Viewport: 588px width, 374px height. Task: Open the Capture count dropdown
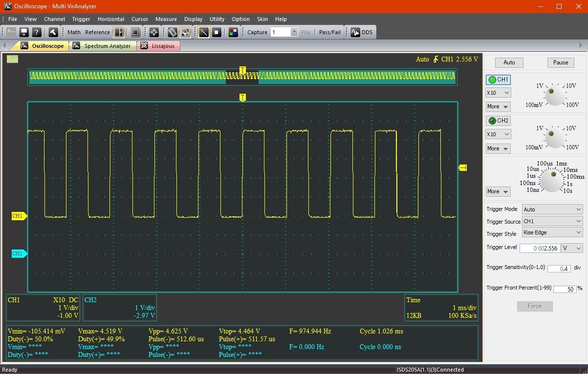[294, 32]
